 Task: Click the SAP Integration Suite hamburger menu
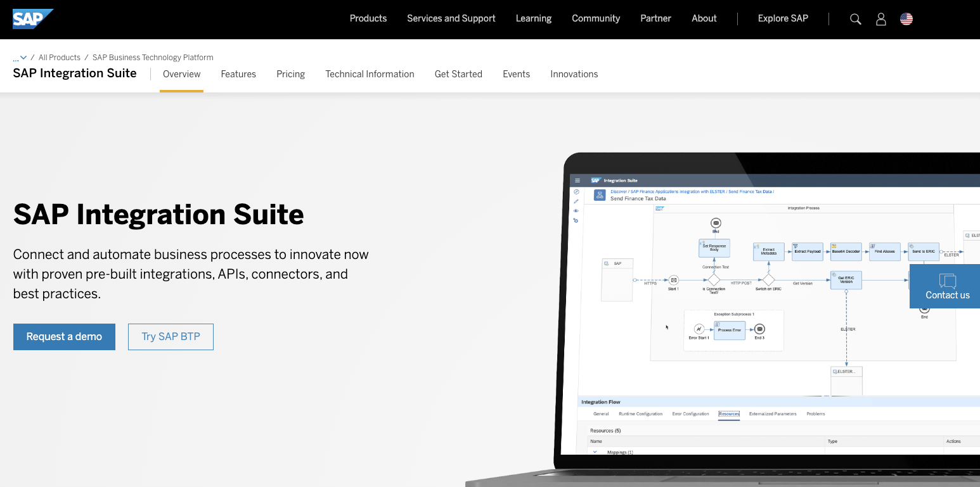point(577,180)
